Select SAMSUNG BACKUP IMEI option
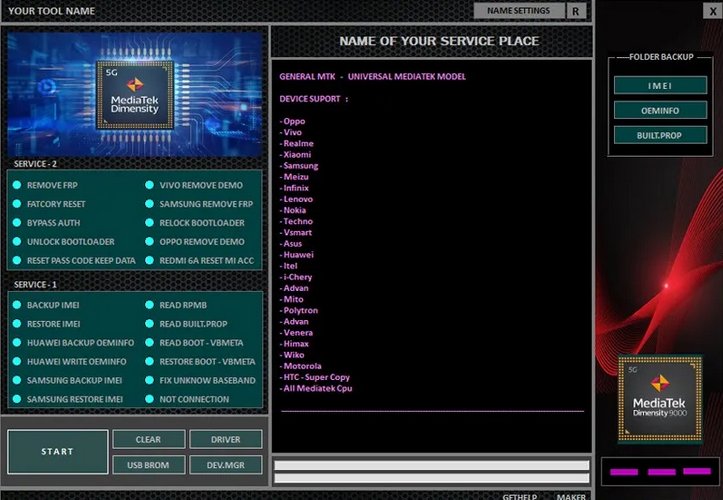The image size is (723, 500). pyautogui.click(x=68, y=381)
